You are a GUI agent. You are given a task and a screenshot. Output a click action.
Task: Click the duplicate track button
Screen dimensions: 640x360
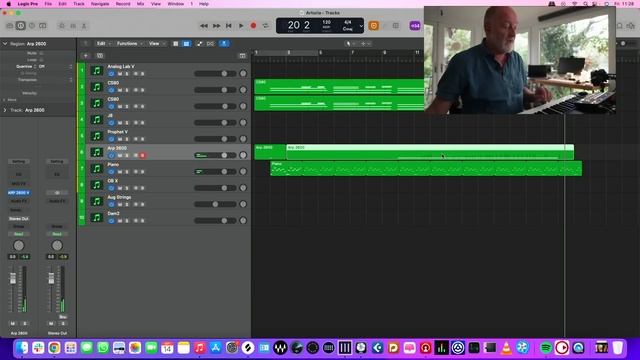[100, 56]
